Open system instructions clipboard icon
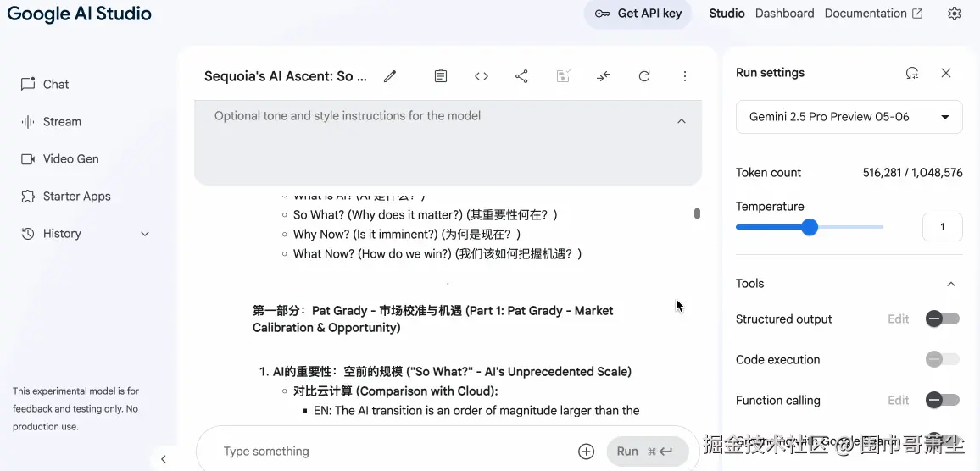The width and height of the screenshot is (980, 471). tap(441, 76)
